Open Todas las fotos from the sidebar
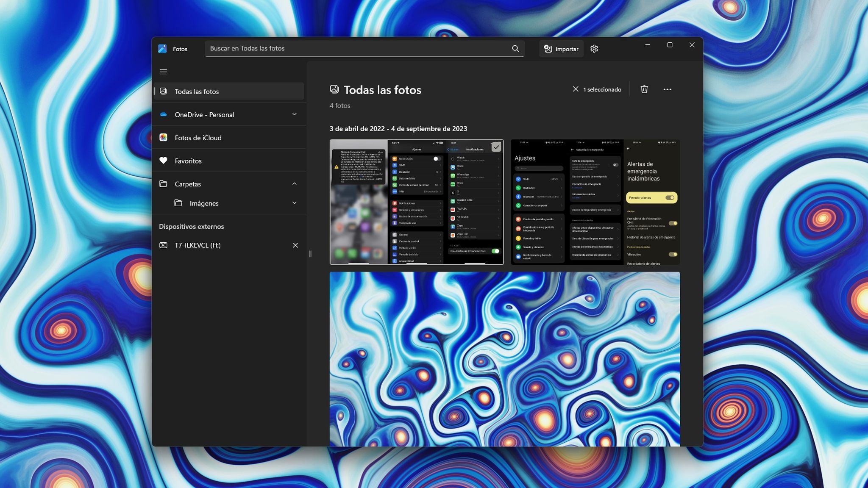The image size is (868, 488). [x=197, y=91]
